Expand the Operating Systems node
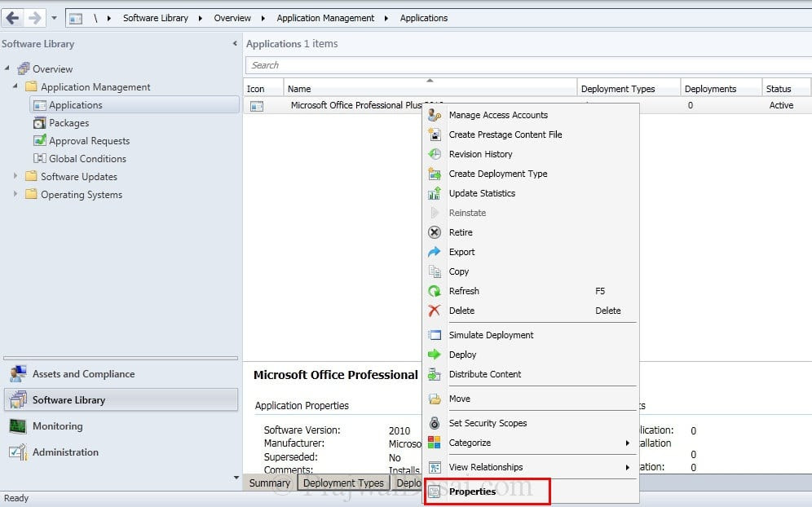Viewport: 812px width, 507px height. (x=15, y=194)
